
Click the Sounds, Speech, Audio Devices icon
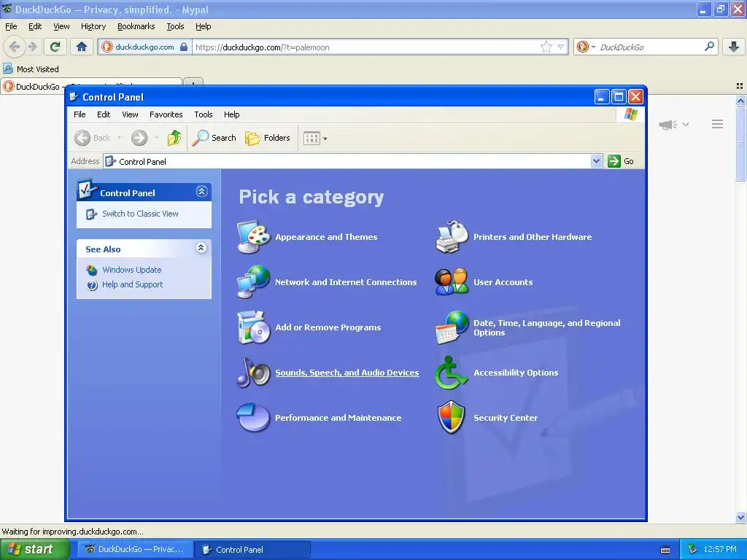(x=253, y=373)
